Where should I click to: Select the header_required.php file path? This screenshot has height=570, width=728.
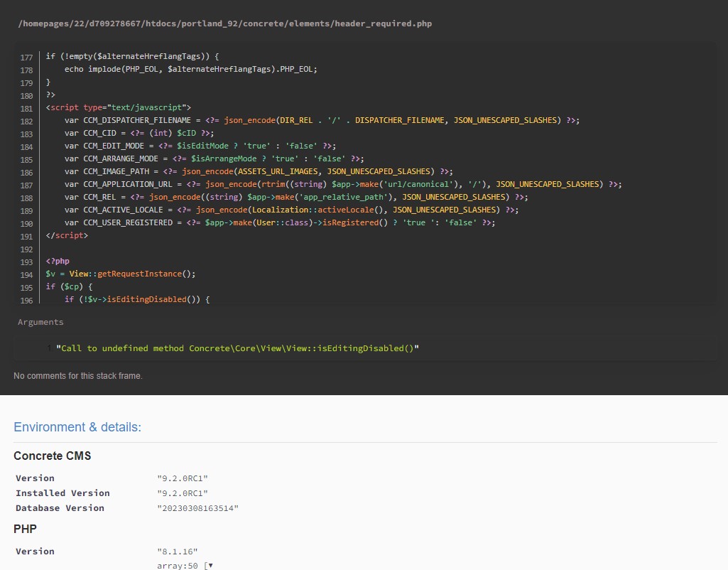pyautogui.click(x=224, y=23)
